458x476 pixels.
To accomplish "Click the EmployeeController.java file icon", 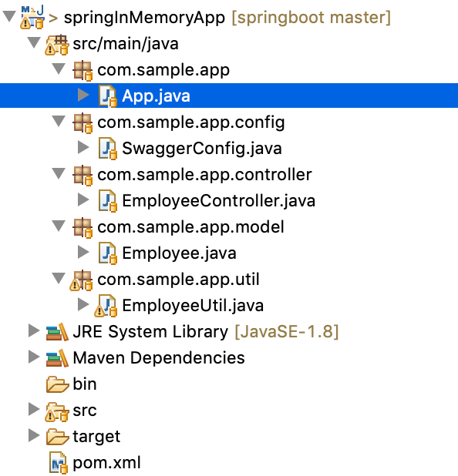I will pos(108,201).
